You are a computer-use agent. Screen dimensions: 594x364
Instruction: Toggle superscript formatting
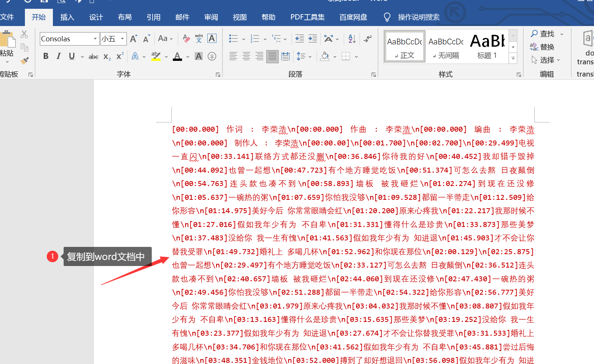click(x=120, y=56)
